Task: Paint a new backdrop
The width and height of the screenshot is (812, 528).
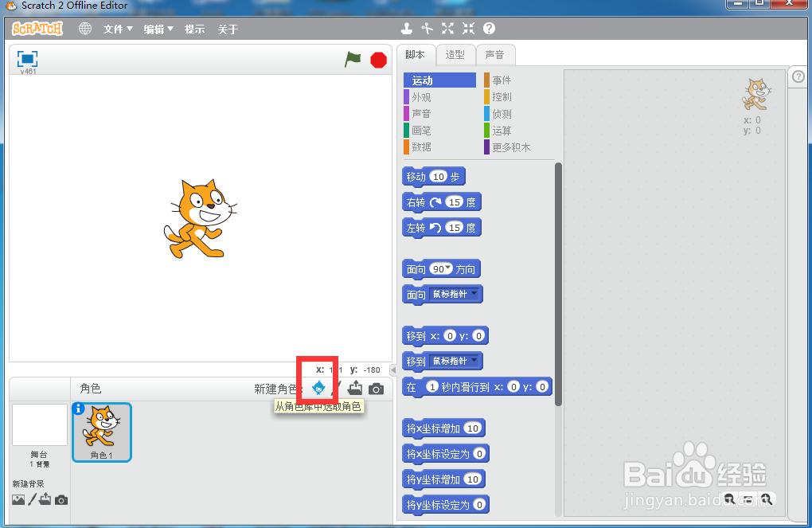Action: [32, 499]
